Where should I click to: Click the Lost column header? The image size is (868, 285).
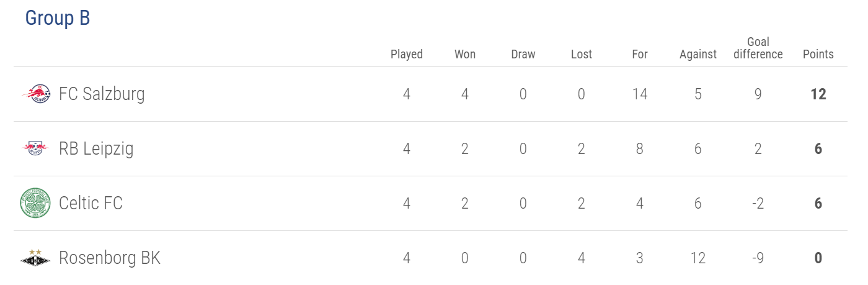click(582, 54)
